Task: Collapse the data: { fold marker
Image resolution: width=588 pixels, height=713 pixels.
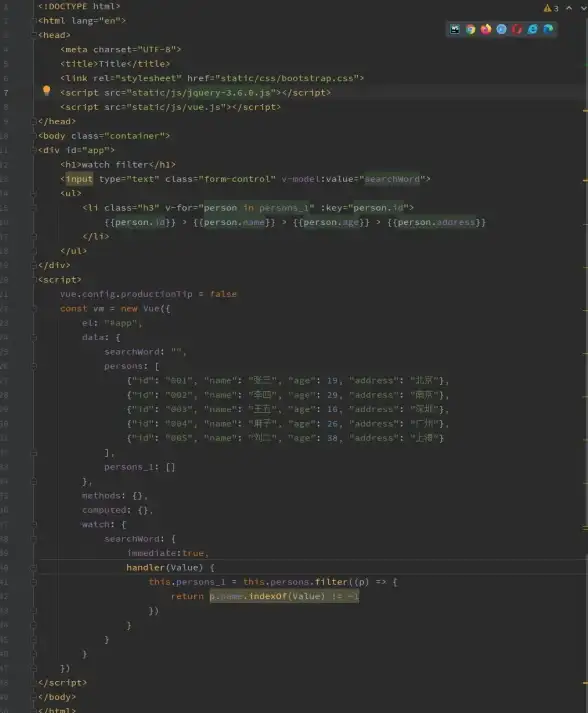Action: click(x=34, y=337)
